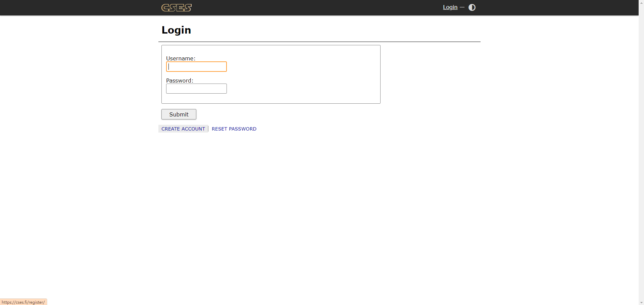644x305 pixels.
Task: Click the vertical scrollbar track
Action: pyautogui.click(x=641, y=151)
